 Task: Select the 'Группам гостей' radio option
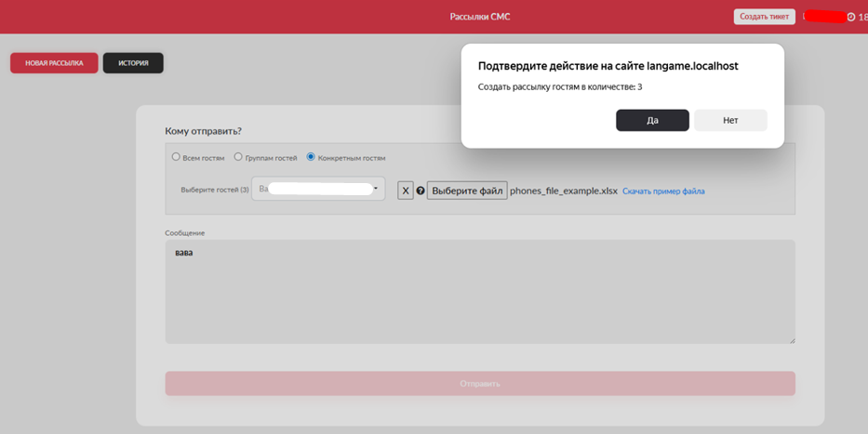(x=238, y=157)
